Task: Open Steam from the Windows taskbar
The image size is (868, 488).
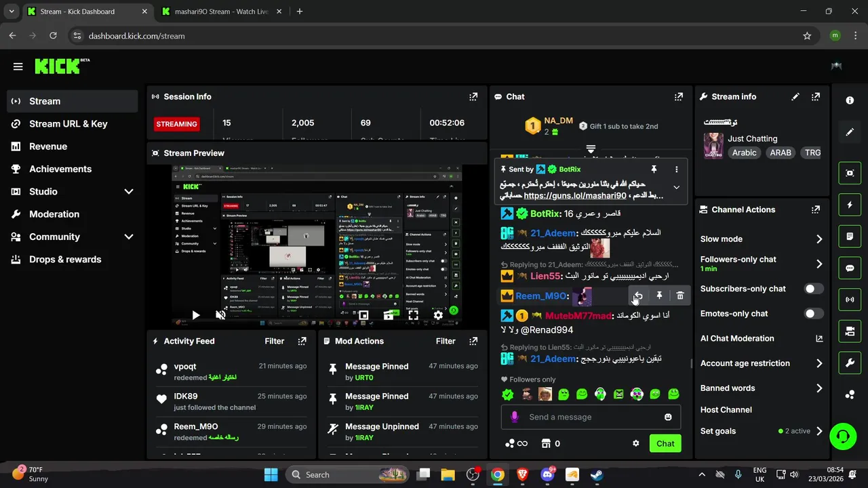Action: (597, 475)
